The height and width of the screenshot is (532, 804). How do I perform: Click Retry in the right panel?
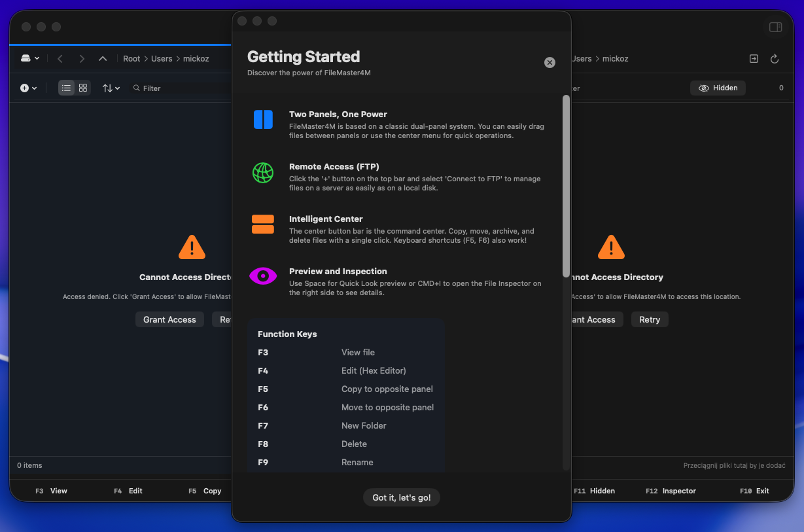click(x=650, y=319)
